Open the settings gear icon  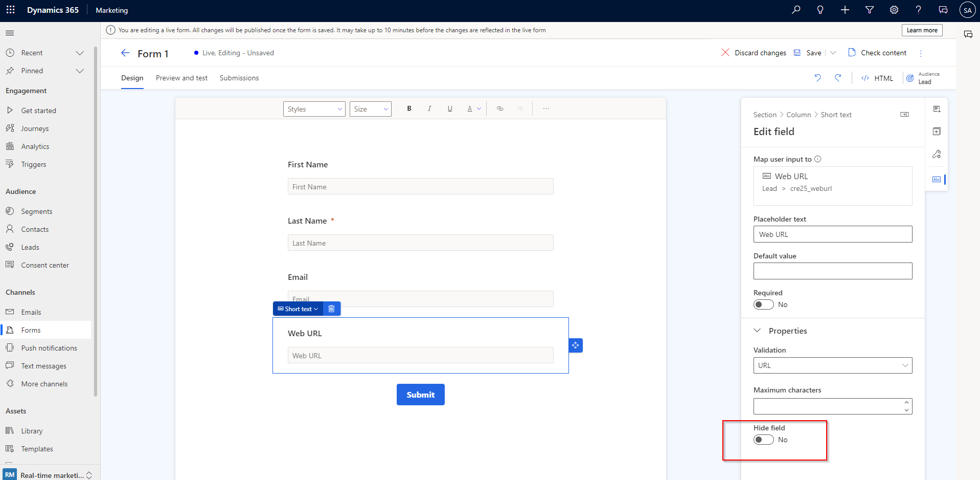[894, 10]
